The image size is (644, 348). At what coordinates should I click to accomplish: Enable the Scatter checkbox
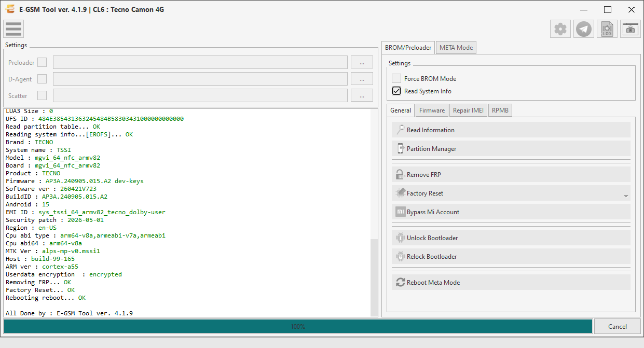pyautogui.click(x=42, y=95)
